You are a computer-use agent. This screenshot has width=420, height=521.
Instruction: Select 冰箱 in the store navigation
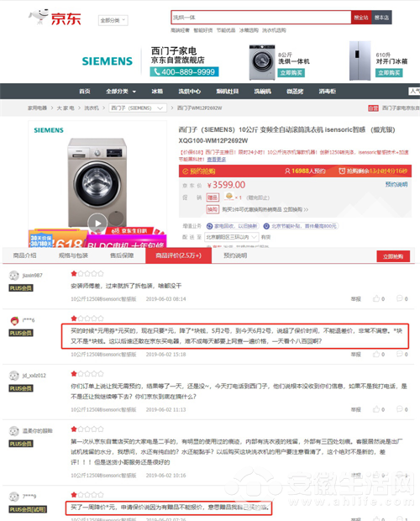tap(157, 92)
